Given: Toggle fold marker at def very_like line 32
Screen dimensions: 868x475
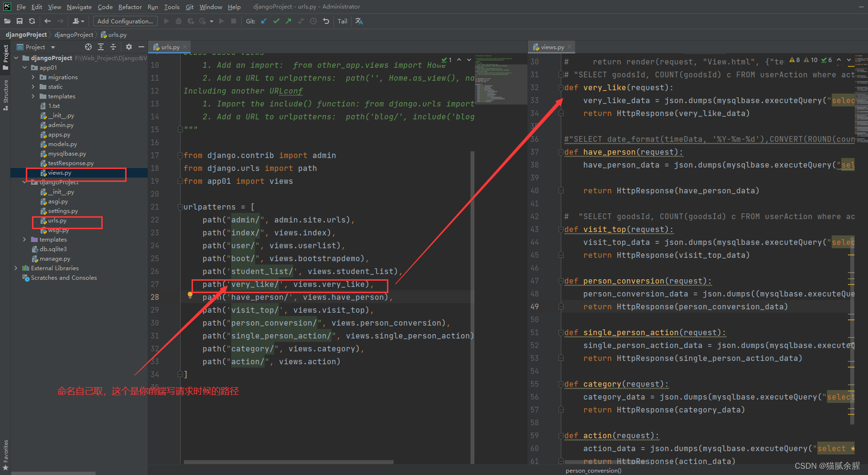Looking at the screenshot, I should pyautogui.click(x=561, y=88).
